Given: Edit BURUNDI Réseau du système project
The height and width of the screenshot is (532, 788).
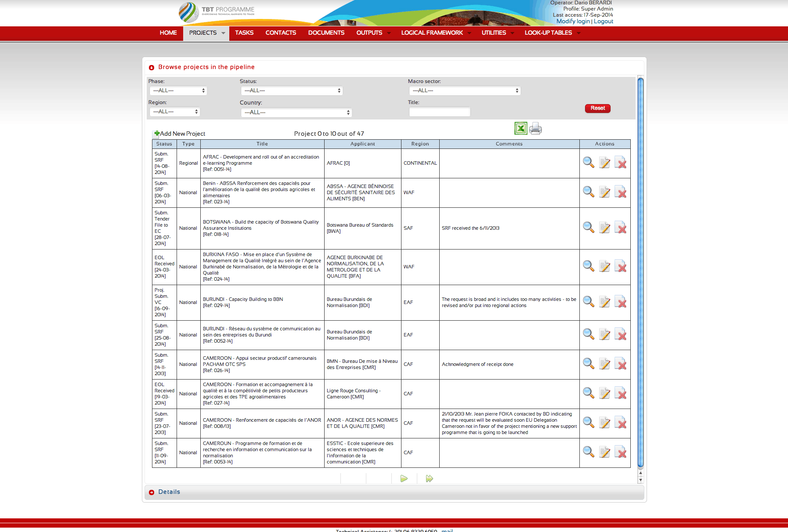Looking at the screenshot, I should (x=605, y=334).
